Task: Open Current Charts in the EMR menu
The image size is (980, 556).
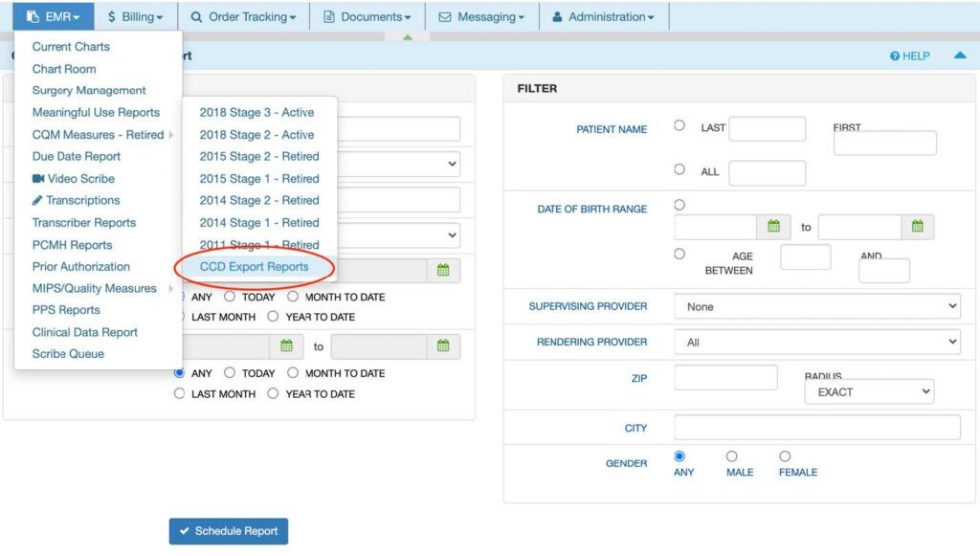Action: click(x=71, y=46)
